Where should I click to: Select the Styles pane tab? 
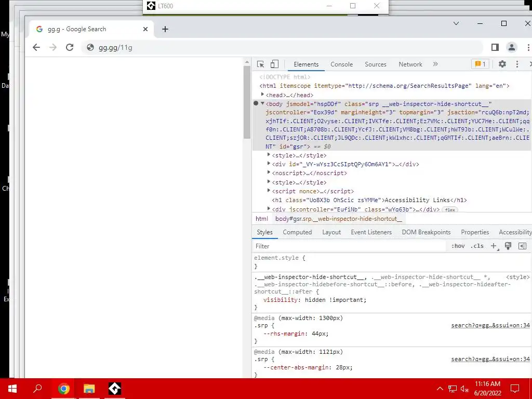point(264,232)
